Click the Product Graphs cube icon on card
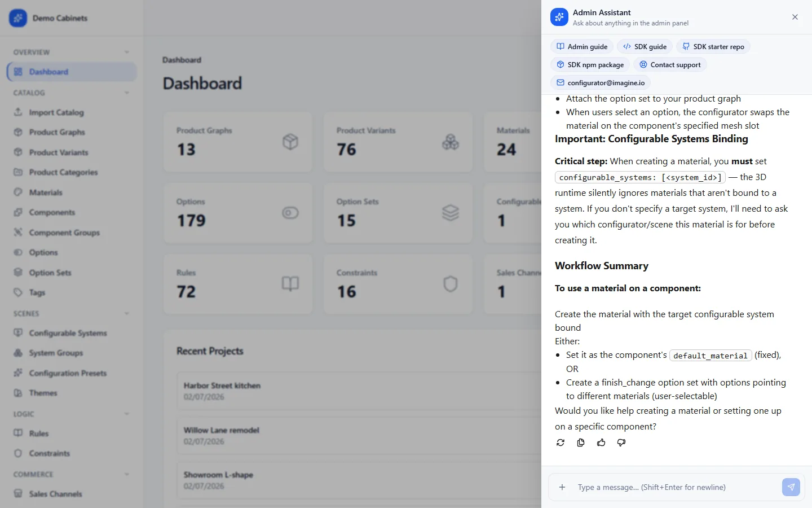Image resolution: width=812 pixels, height=508 pixels. click(290, 142)
